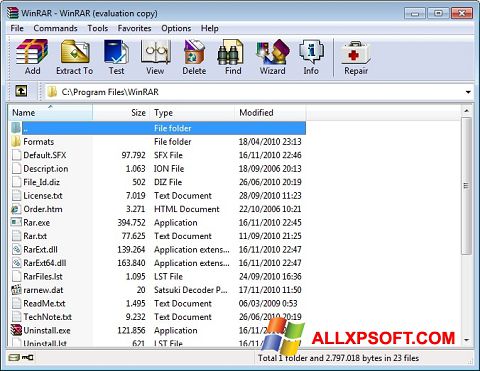This screenshot has width=480, height=371.
Task: Click the Extract To toolbar icon
Action: [x=75, y=52]
